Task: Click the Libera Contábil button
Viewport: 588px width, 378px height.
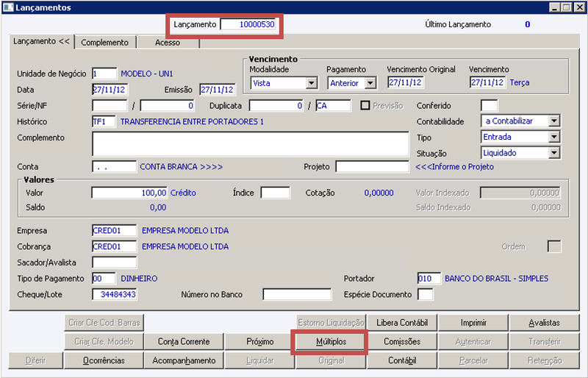Action: point(402,323)
